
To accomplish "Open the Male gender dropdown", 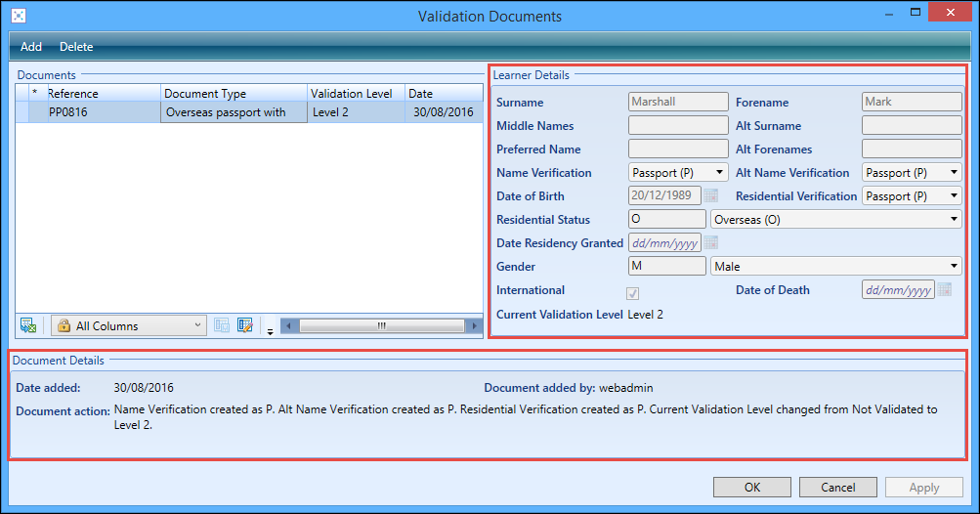I will [835, 267].
